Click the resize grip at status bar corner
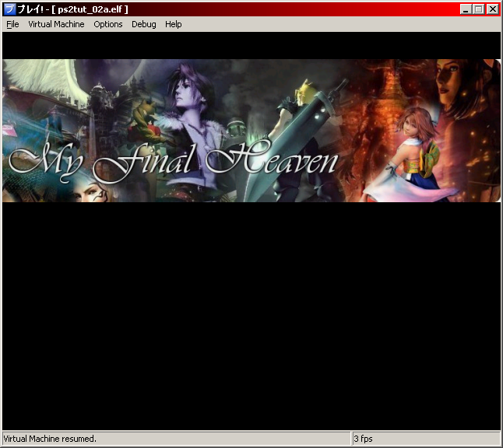This screenshot has height=448, width=503. pyautogui.click(x=496, y=441)
